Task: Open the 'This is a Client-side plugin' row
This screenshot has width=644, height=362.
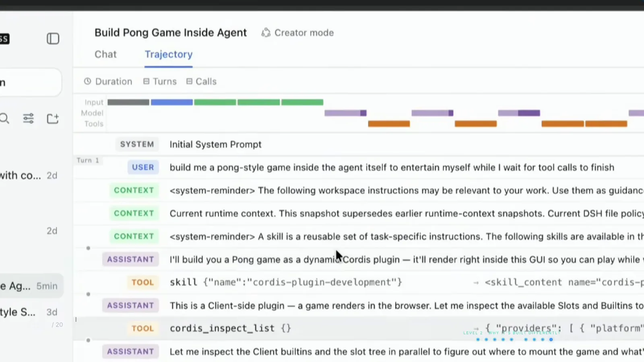Action: click(359, 306)
